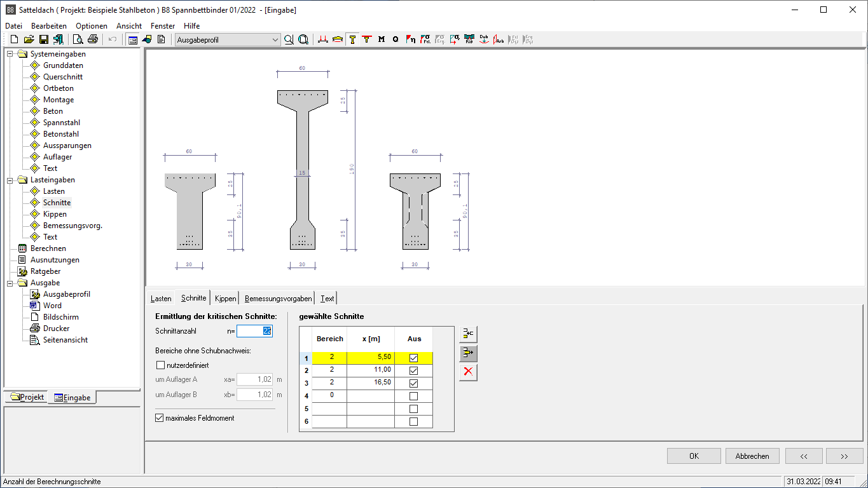Switch to the Lasten tab

tap(161, 298)
